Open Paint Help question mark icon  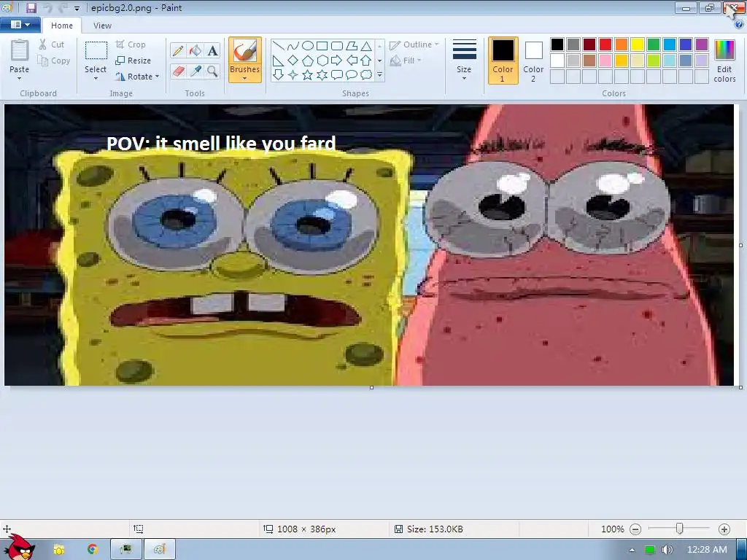(739, 25)
